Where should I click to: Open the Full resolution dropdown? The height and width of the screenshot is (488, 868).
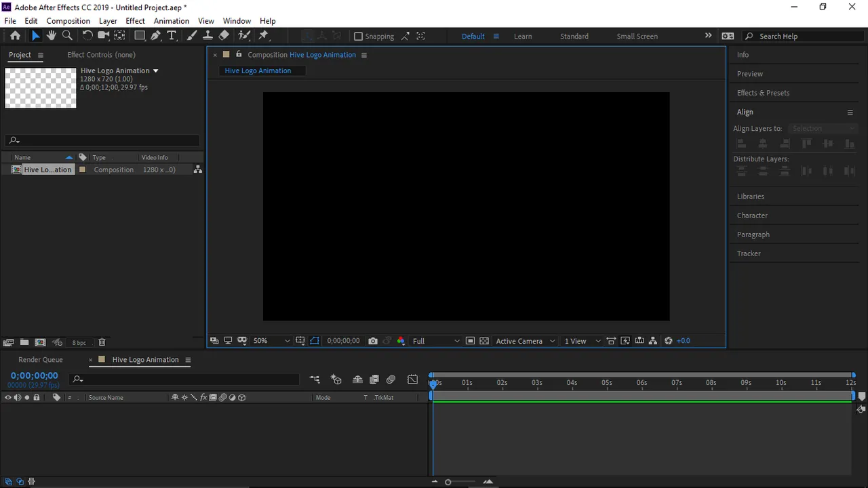tap(435, 341)
